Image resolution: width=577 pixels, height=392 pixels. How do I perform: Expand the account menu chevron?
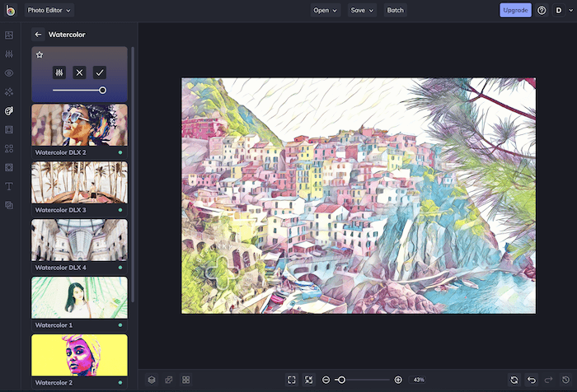(x=570, y=11)
